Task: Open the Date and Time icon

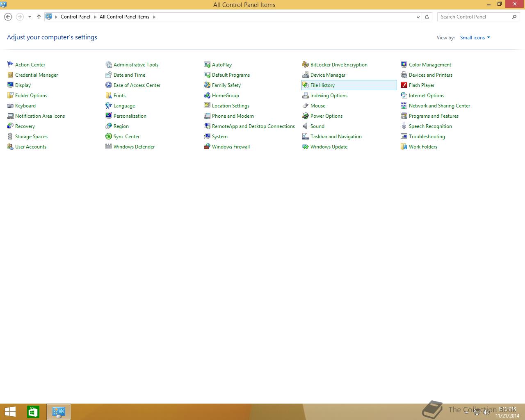Action: click(x=109, y=75)
